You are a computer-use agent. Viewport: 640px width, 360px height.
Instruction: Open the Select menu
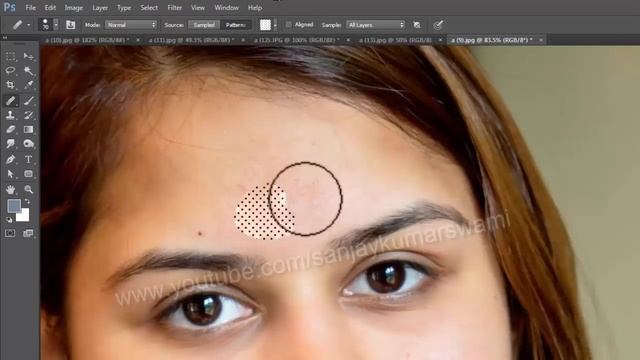[x=149, y=8]
